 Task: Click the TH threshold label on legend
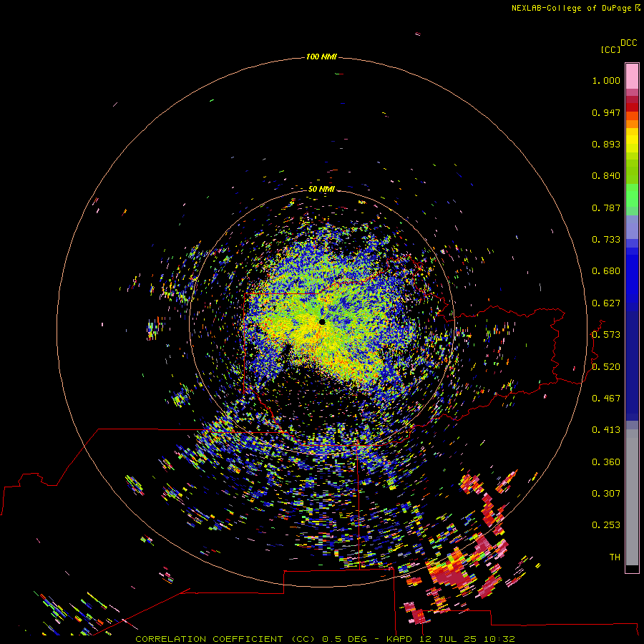click(x=615, y=557)
